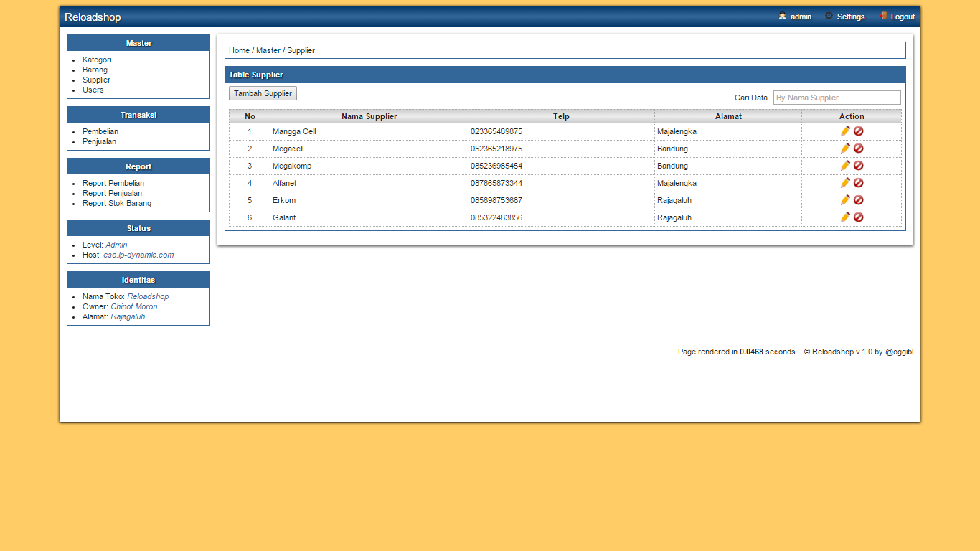The height and width of the screenshot is (551, 980).
Task: Edit the Galant supplier record
Action: pos(845,217)
